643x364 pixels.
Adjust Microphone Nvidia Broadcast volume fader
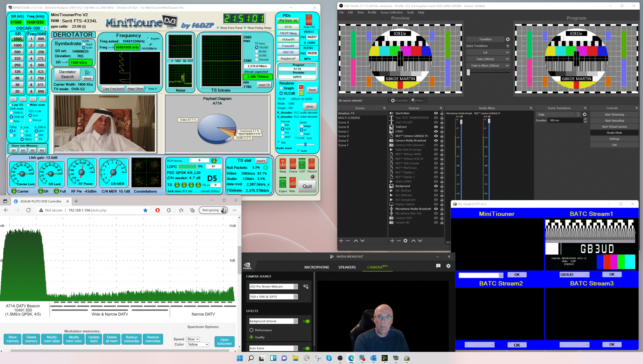point(461,122)
